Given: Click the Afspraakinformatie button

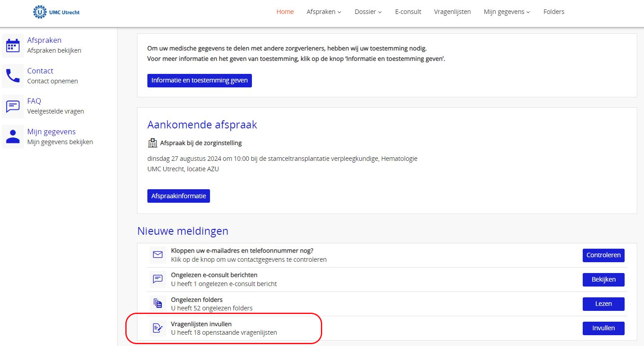Looking at the screenshot, I should (x=178, y=196).
